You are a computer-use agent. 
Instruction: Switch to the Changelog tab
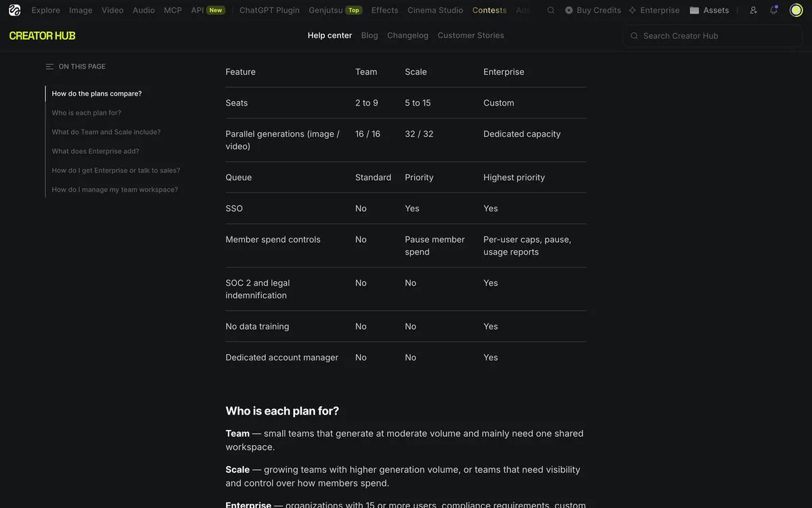tap(407, 35)
